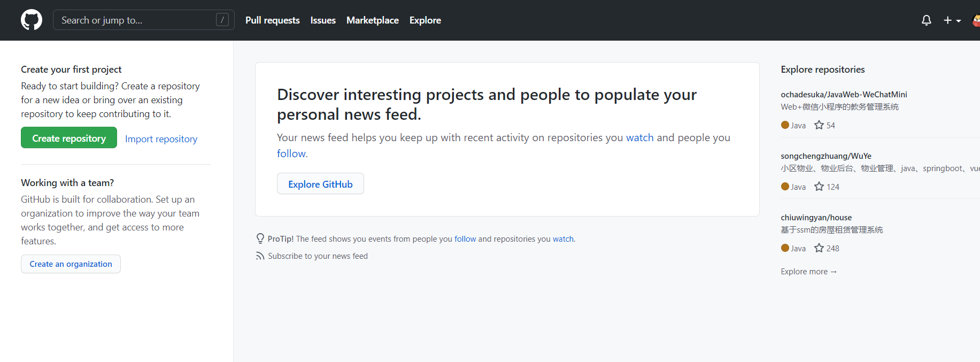Image resolution: width=980 pixels, height=362 pixels.
Task: Click the RSS feed icon
Action: point(260,256)
